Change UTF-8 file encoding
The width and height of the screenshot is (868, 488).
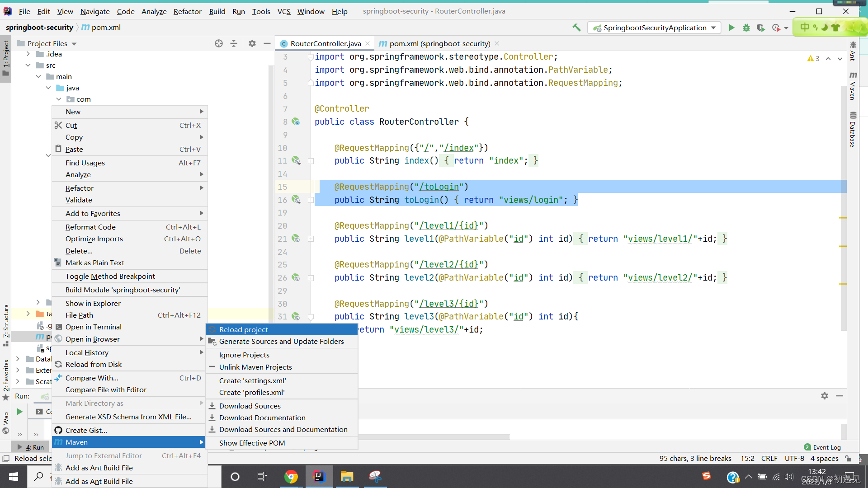pyautogui.click(x=794, y=458)
